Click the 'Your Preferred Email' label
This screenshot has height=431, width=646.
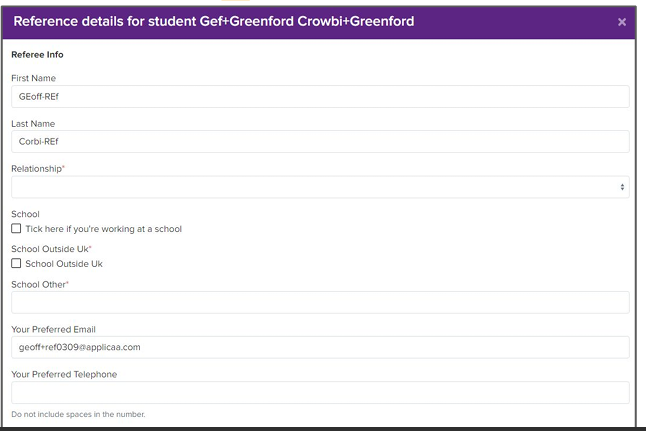click(x=53, y=329)
